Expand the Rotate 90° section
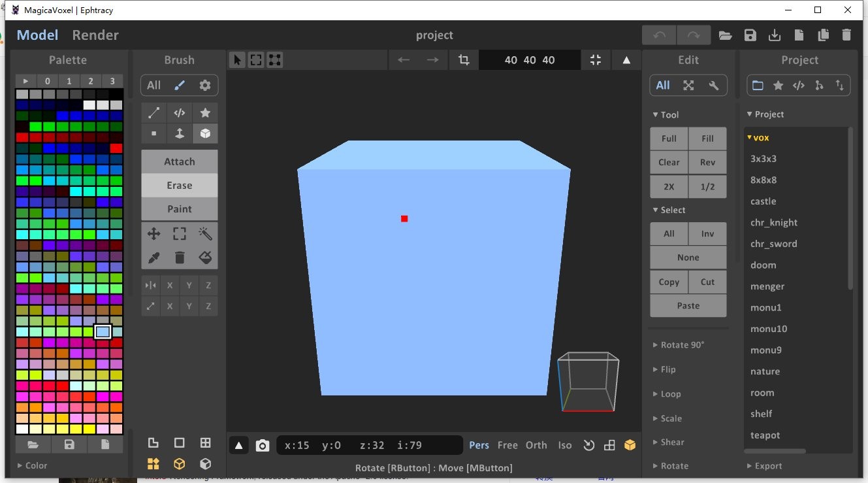Screen dimensions: 868x483 [x=682, y=344]
